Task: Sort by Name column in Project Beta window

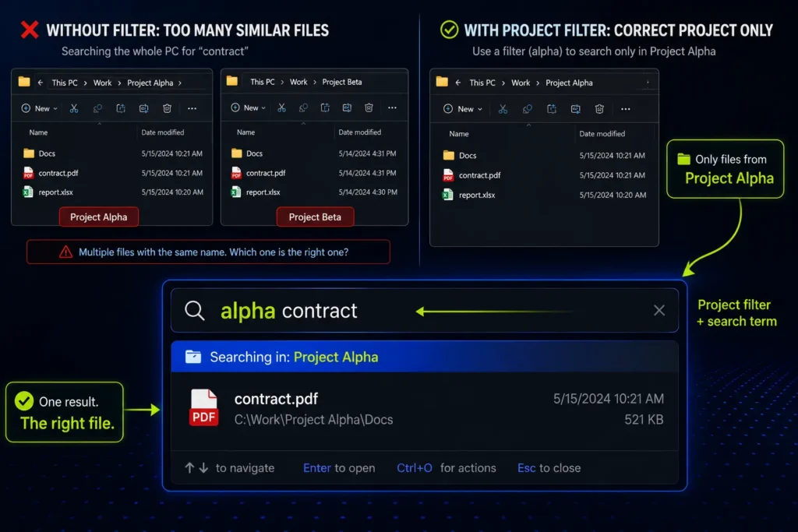Action: coord(245,132)
